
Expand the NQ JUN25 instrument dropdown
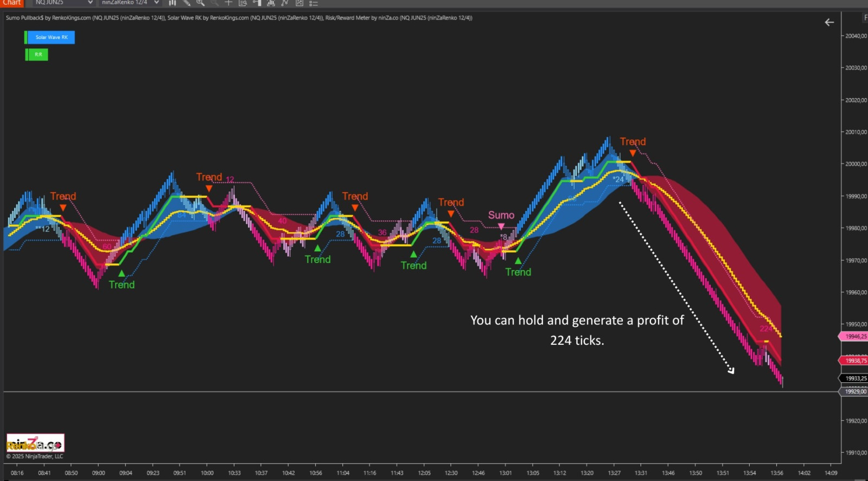pos(63,3)
